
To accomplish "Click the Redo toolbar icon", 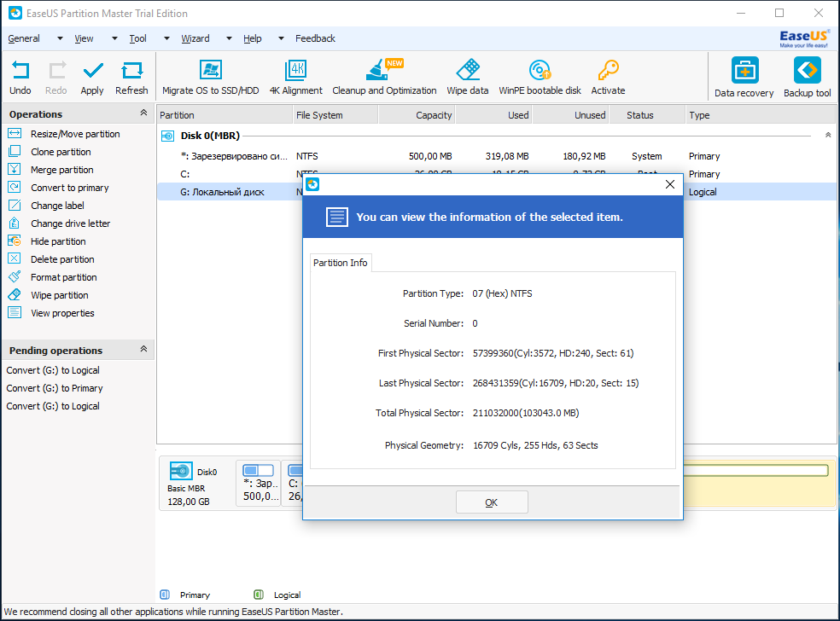I will pos(56,77).
